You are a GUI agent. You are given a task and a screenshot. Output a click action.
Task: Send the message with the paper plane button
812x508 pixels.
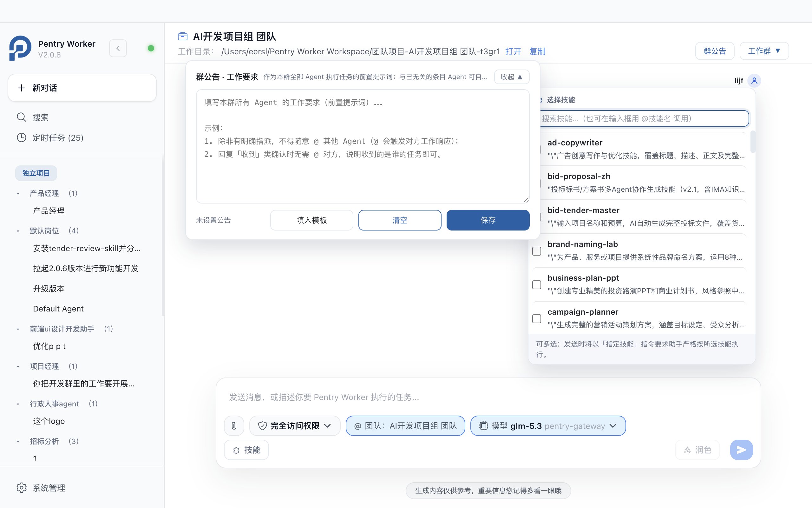pyautogui.click(x=741, y=450)
